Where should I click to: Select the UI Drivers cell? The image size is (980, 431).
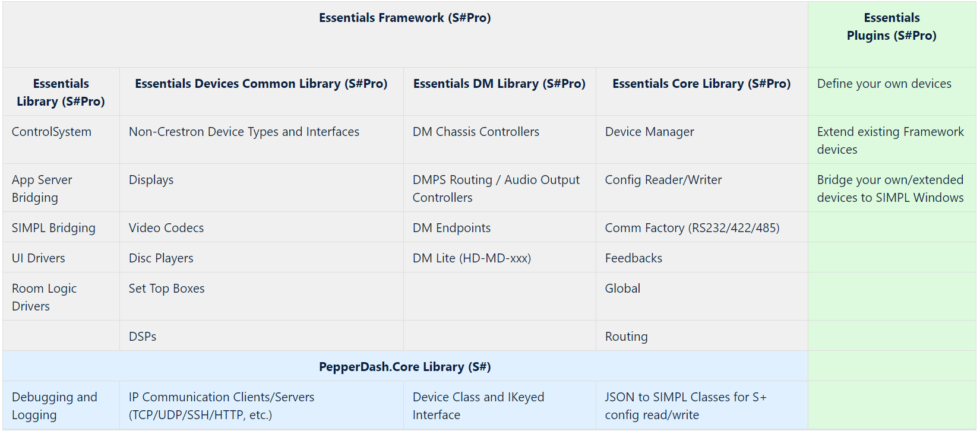(x=39, y=258)
